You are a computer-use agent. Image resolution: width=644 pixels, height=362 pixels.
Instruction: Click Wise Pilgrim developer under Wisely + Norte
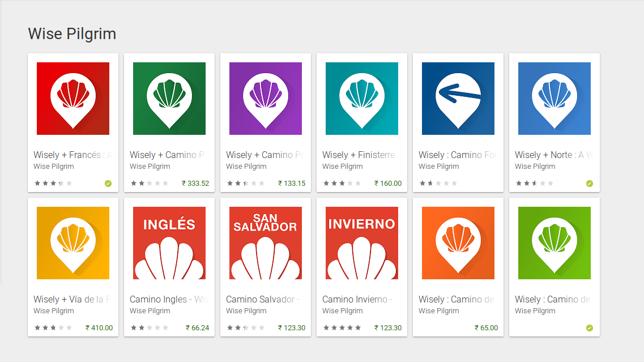click(x=535, y=167)
